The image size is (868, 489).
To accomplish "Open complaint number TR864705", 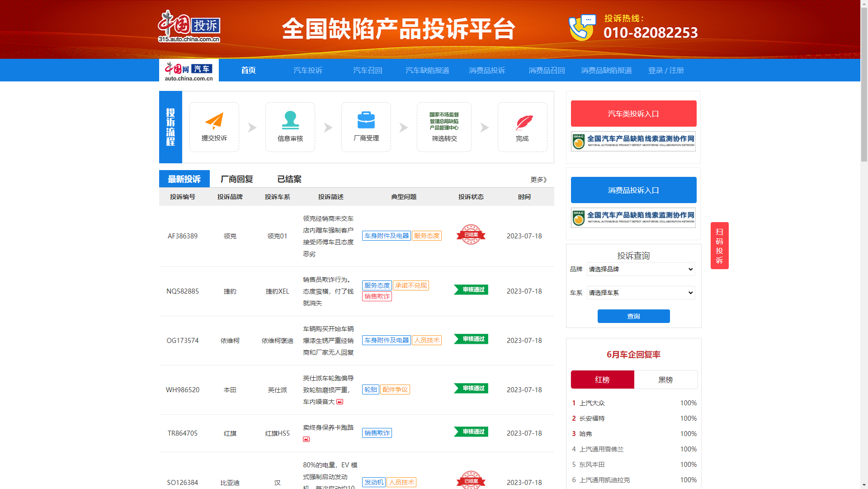I will [x=183, y=433].
